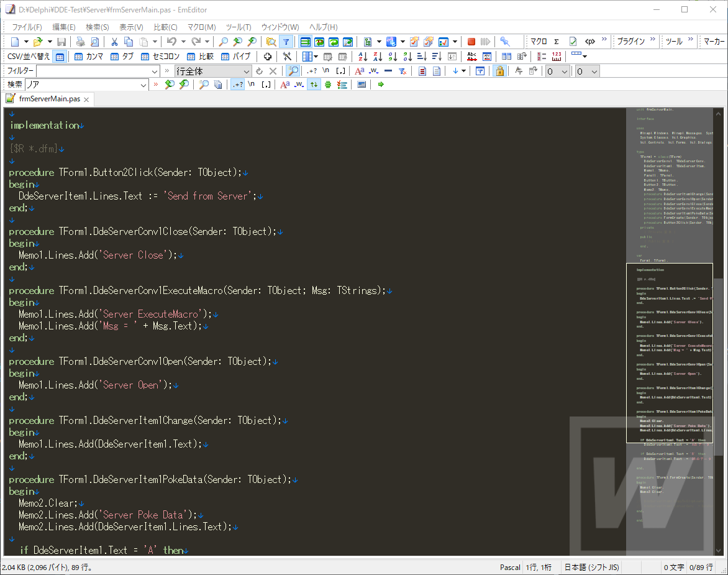Expand the プラグイン toolbar overflow chevron

coord(653,40)
